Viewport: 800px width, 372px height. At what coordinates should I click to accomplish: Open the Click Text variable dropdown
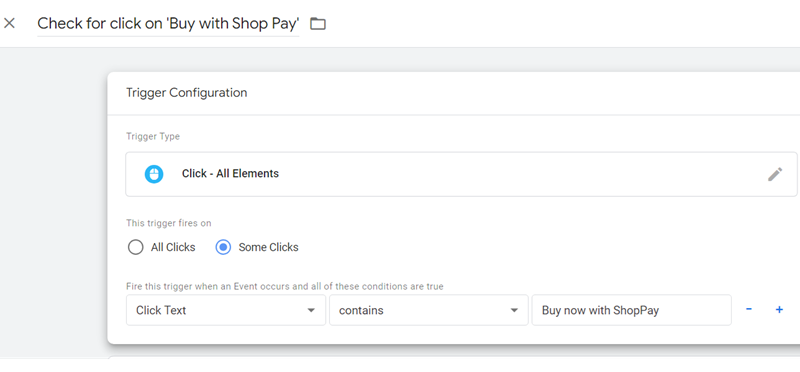(x=226, y=310)
